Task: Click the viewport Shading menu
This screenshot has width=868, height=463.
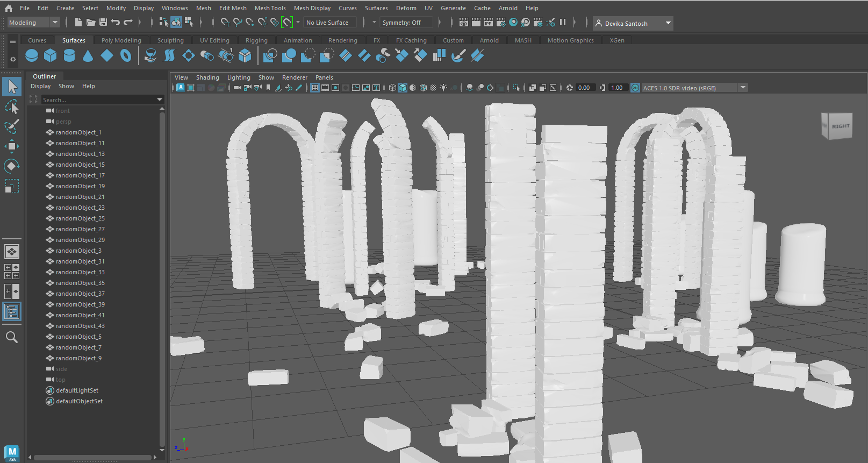Action: click(x=207, y=77)
